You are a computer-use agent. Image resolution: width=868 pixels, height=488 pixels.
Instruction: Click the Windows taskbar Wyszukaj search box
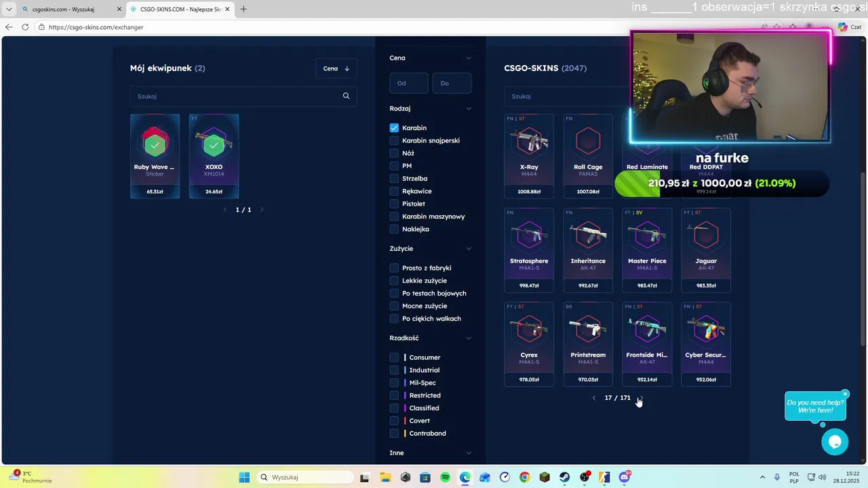(305, 477)
